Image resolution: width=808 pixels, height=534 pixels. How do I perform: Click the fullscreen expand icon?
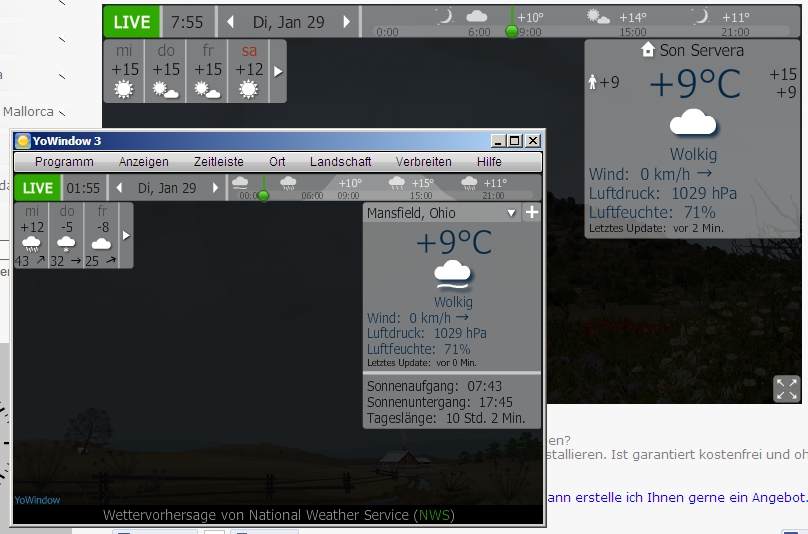[x=786, y=389]
